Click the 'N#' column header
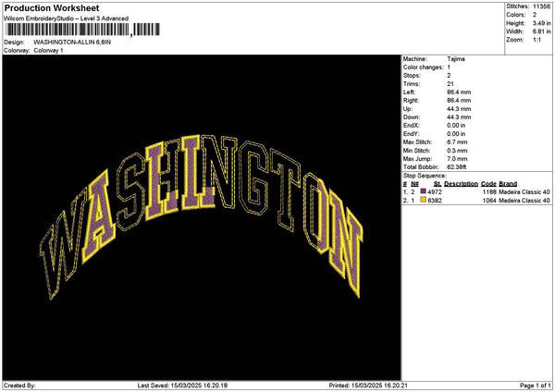Screen dimensions: 555x392 click(x=414, y=184)
